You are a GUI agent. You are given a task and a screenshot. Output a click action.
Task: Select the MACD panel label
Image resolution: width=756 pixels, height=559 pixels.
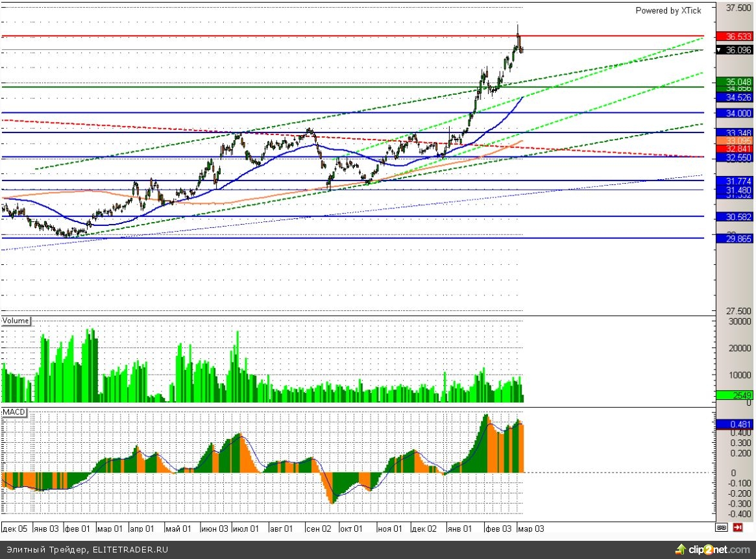(x=14, y=412)
